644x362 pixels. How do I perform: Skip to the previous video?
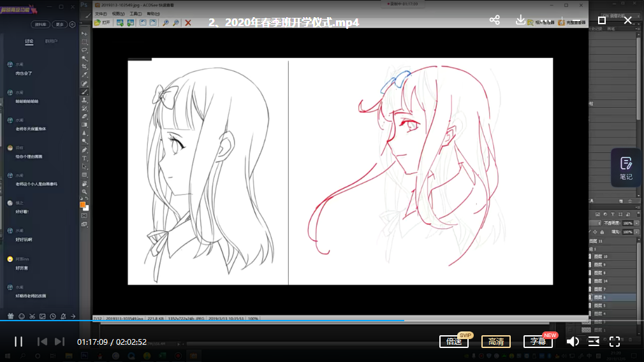42,342
